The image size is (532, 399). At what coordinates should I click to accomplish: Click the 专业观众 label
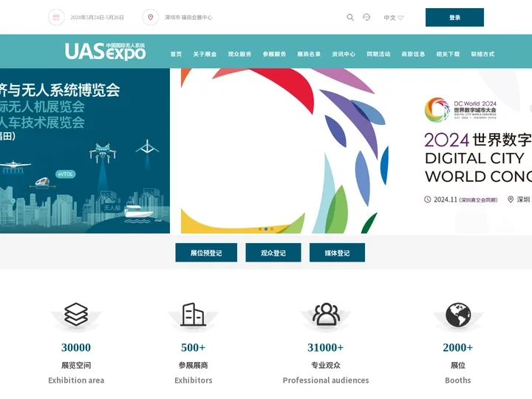[x=326, y=365]
